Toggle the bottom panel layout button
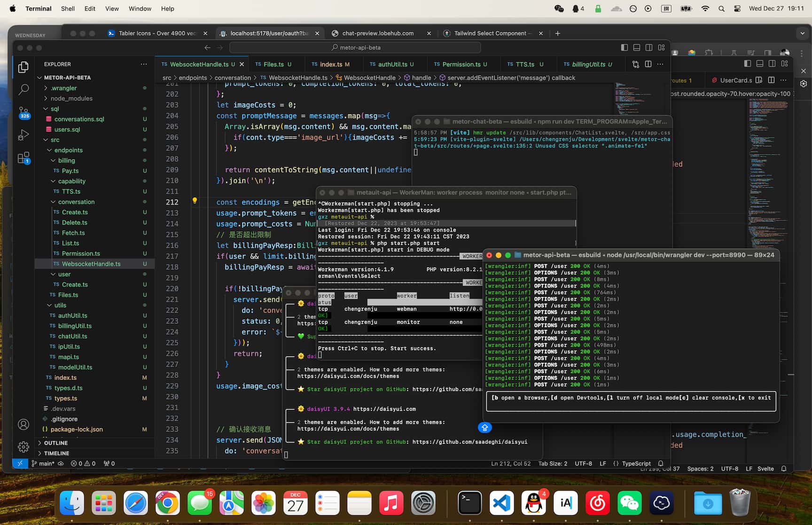 [637, 47]
